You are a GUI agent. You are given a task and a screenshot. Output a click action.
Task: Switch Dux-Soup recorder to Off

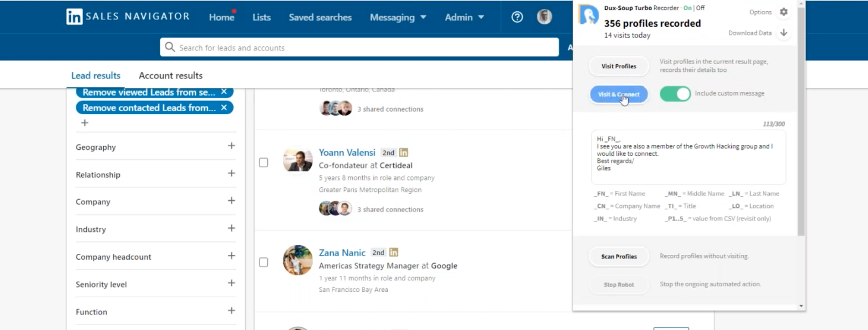click(700, 8)
